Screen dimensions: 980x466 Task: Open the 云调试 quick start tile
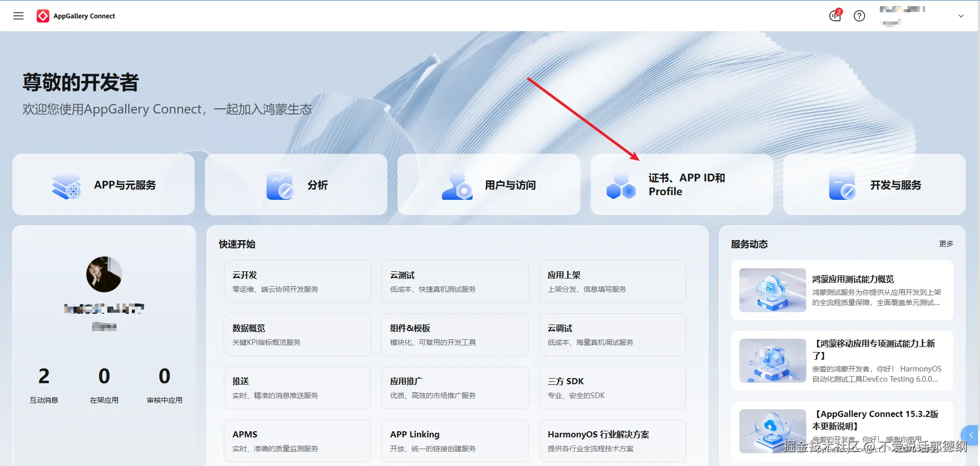(613, 335)
